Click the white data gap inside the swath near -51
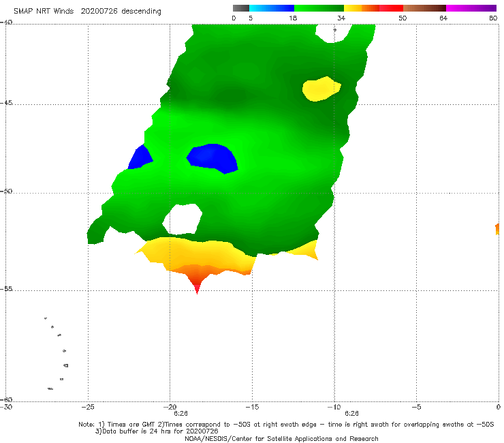The width and height of the screenshot is (504, 443). 183,219
